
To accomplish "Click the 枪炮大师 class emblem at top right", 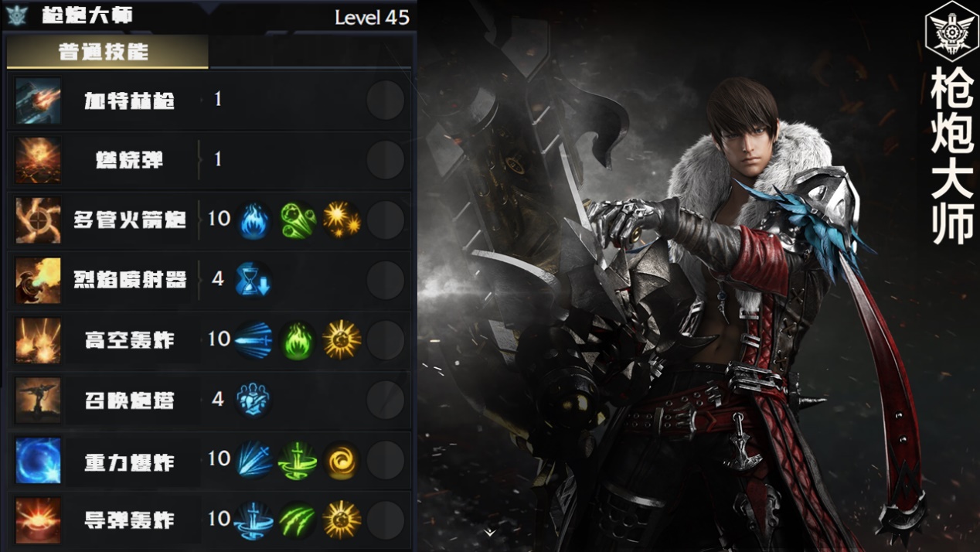I will pos(951,32).
